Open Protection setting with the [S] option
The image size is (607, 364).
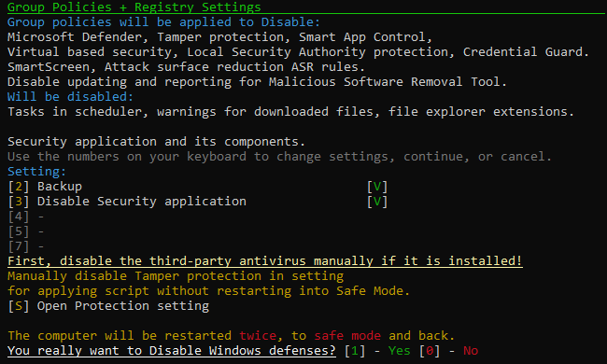click(108, 306)
